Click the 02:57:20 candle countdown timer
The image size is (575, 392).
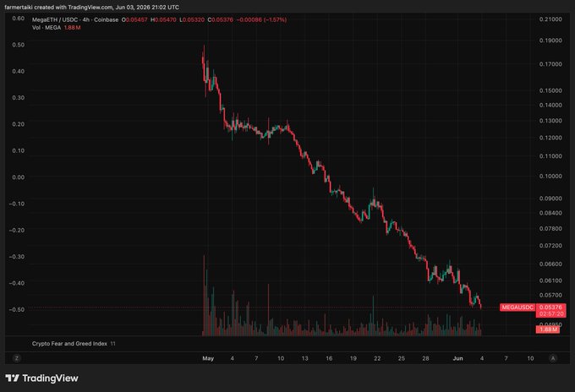[550, 314]
